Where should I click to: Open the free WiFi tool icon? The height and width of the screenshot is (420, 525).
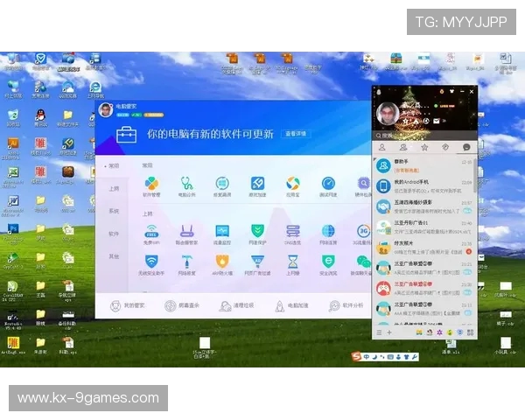click(x=151, y=231)
